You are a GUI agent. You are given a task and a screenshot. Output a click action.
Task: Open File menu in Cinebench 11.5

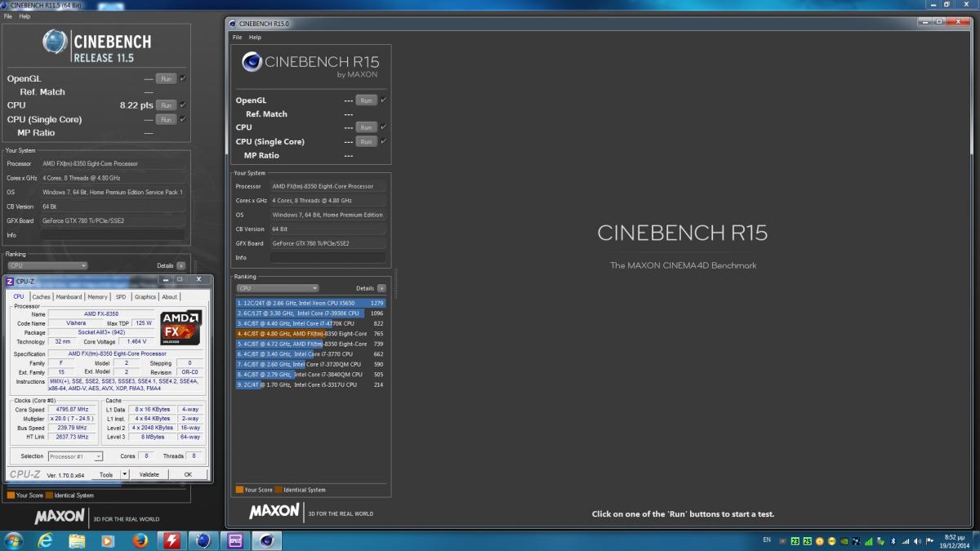(x=8, y=16)
